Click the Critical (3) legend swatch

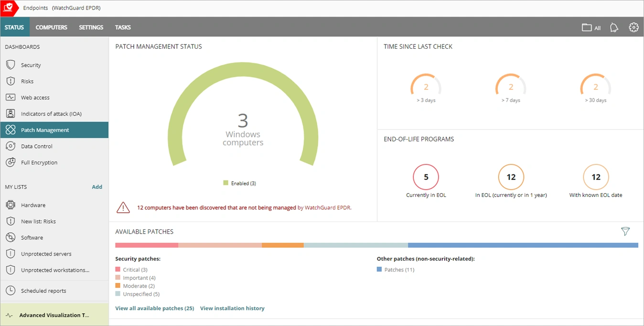pyautogui.click(x=118, y=270)
